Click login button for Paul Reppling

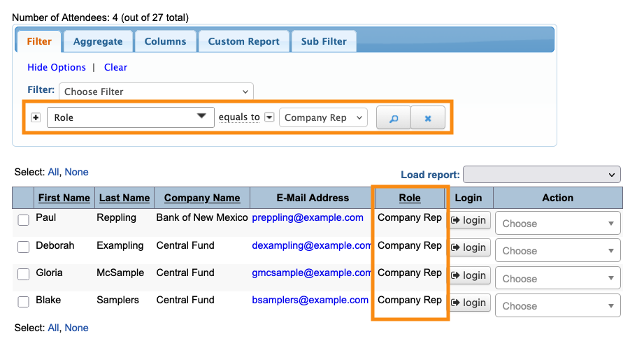tap(468, 220)
